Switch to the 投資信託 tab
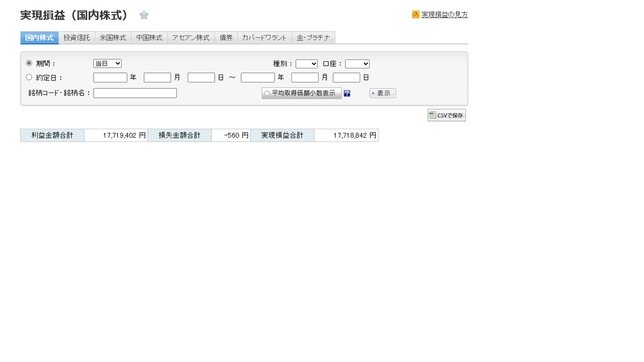This screenshot has width=644, height=362. (x=76, y=38)
